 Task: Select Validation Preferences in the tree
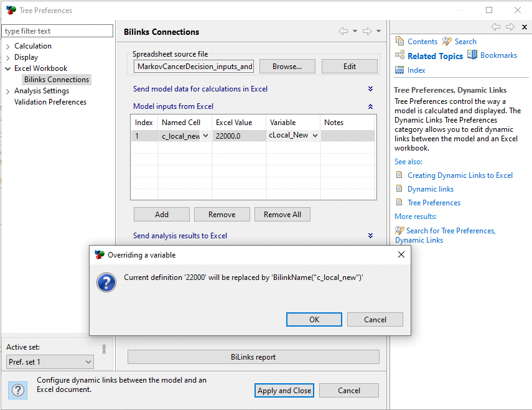pos(50,102)
